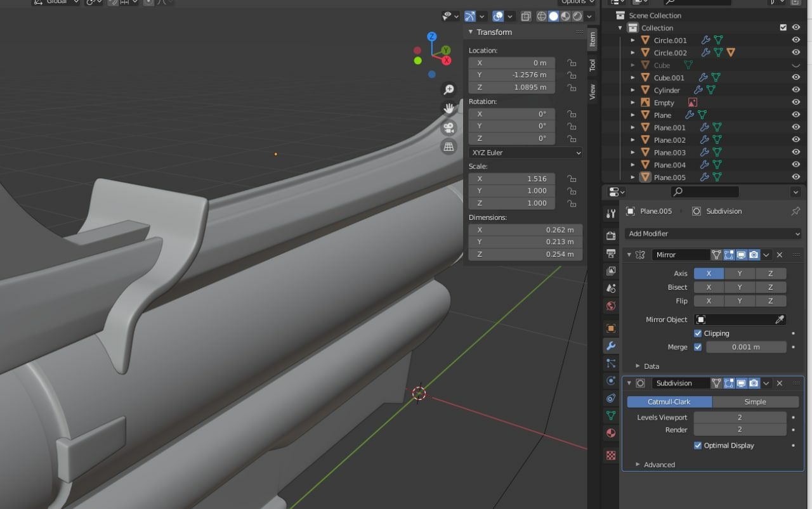The image size is (812, 509).
Task: Open the Object Data green triangle tab
Action: (611, 416)
